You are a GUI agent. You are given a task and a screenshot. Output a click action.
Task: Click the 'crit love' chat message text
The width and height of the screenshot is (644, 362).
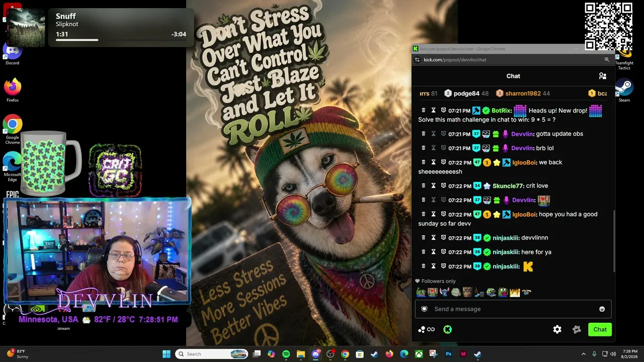click(537, 186)
